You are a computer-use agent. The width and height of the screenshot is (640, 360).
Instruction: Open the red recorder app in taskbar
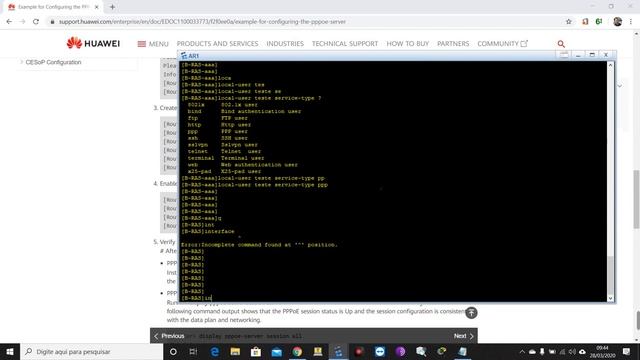pos(359,351)
